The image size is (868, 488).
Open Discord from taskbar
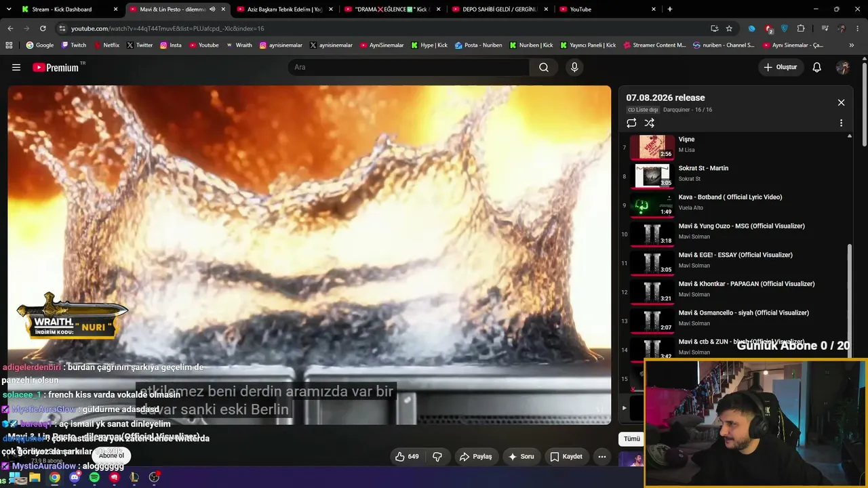point(75,477)
